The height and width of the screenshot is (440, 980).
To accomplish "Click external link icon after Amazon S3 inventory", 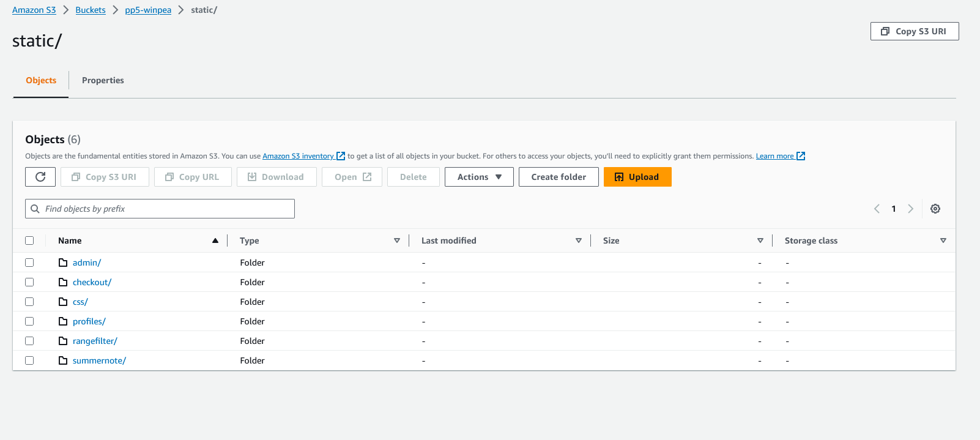I will point(341,156).
